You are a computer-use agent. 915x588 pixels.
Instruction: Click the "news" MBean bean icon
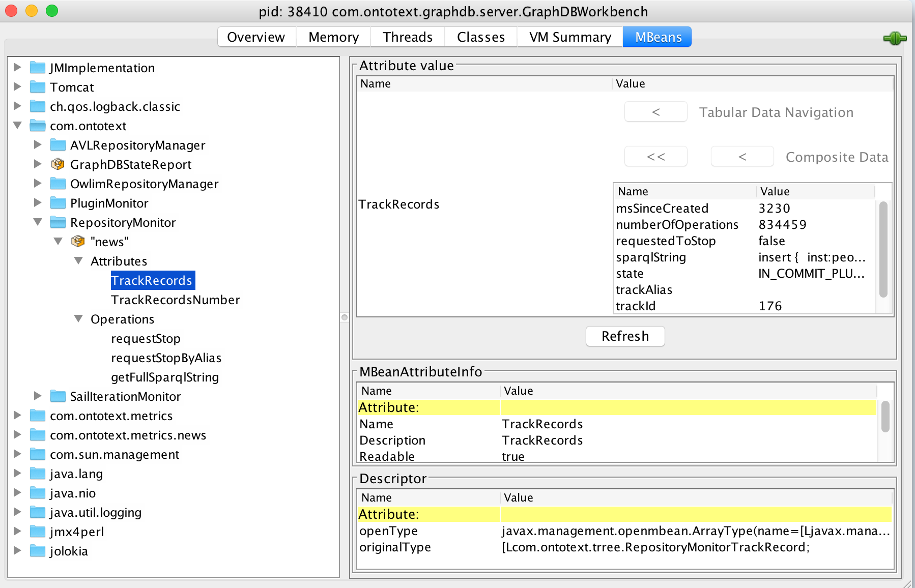point(78,241)
